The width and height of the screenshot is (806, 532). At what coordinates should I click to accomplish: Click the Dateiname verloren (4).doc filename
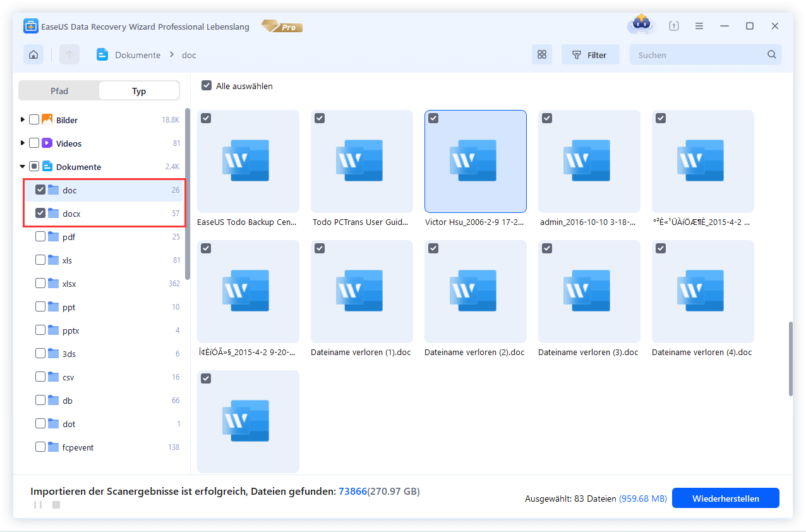pos(702,353)
